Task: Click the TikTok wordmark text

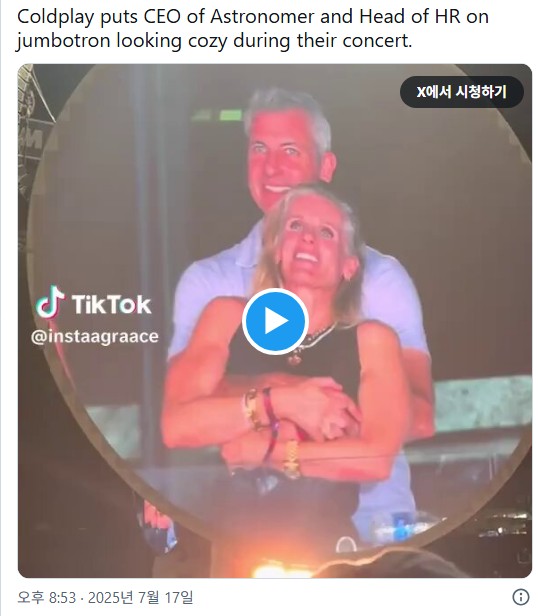Action: 112,304
